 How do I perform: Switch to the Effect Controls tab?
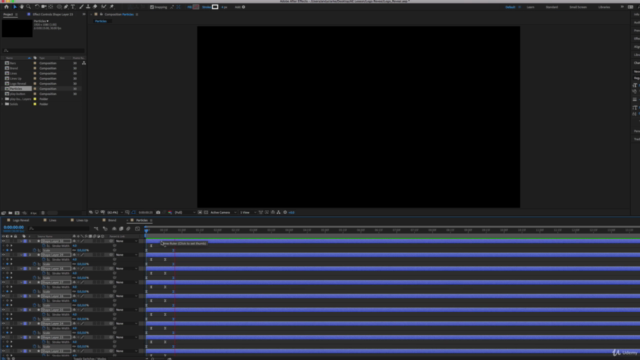coord(52,14)
